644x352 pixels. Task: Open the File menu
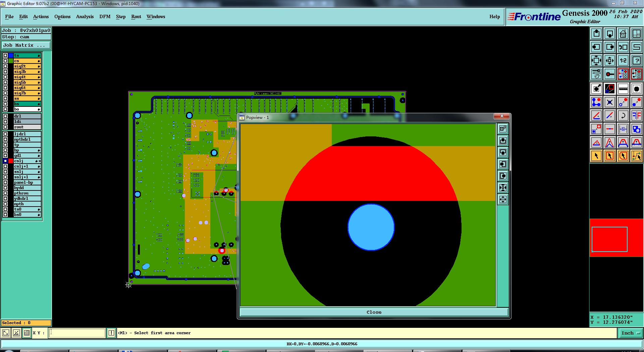[9, 16]
